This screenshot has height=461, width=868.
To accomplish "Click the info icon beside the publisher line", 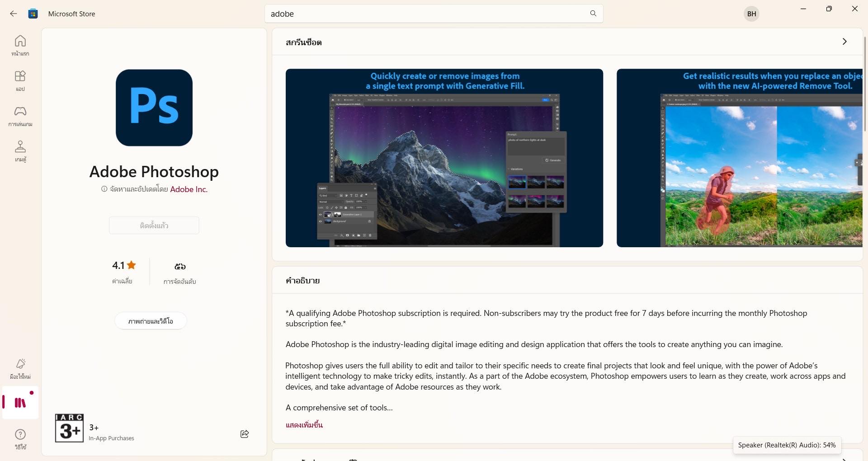I will (104, 189).
